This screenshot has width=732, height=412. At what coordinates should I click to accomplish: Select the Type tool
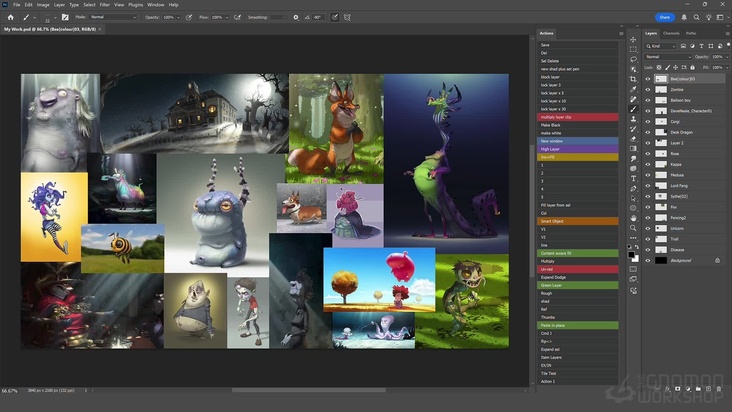click(x=633, y=177)
